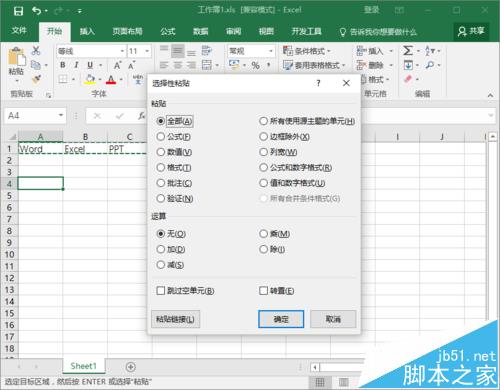Switch to the 插入 Insert ribbon tab

pyautogui.click(x=87, y=31)
